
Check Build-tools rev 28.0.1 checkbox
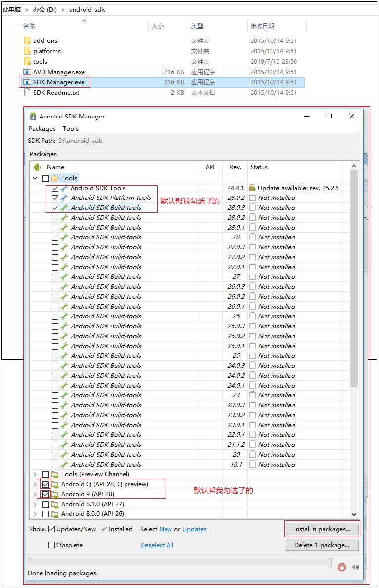click(x=55, y=228)
